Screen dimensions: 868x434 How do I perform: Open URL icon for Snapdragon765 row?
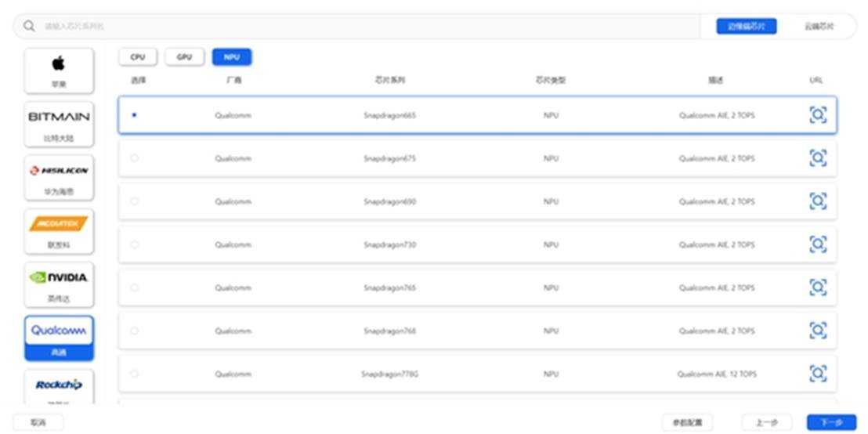(x=818, y=288)
